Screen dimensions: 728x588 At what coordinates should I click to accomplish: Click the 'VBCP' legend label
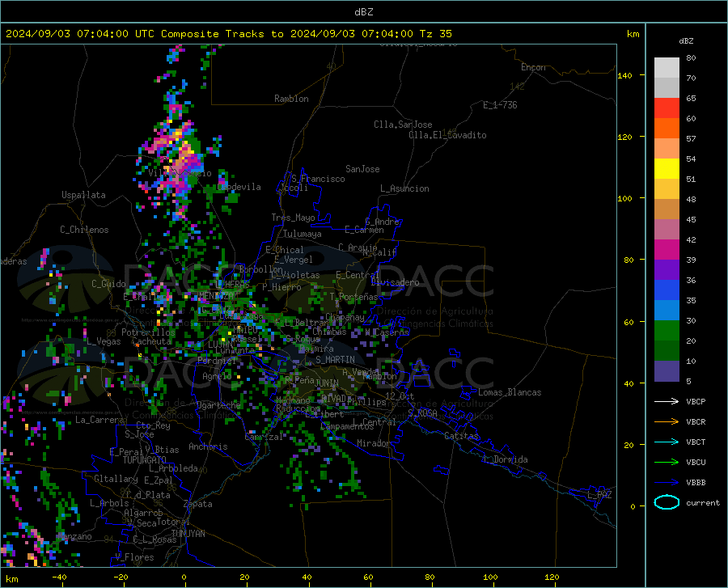click(696, 401)
